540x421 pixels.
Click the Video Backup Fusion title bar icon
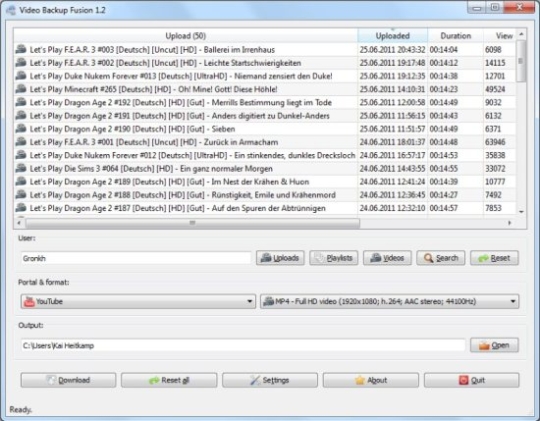(11, 10)
